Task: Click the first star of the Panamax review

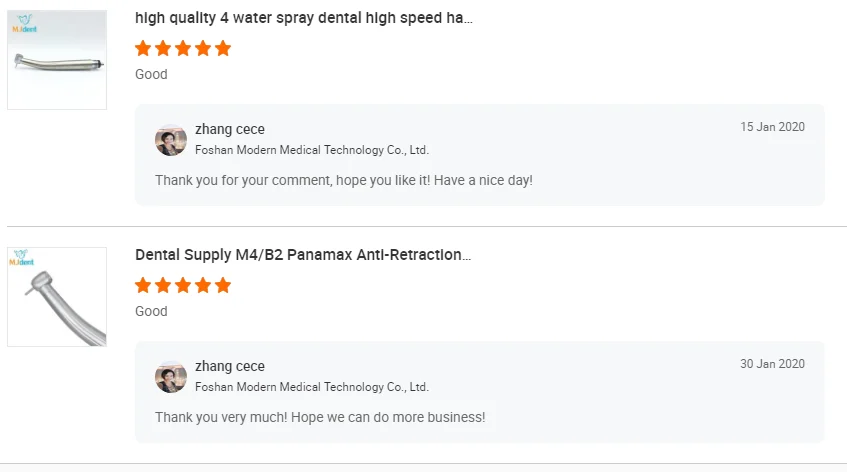Action: pos(143,285)
